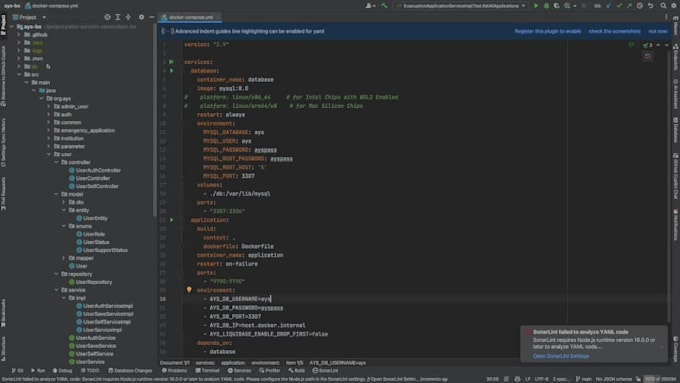680x383 pixels.
Task: Open the SonarLint tool window tab
Action: click(325, 370)
